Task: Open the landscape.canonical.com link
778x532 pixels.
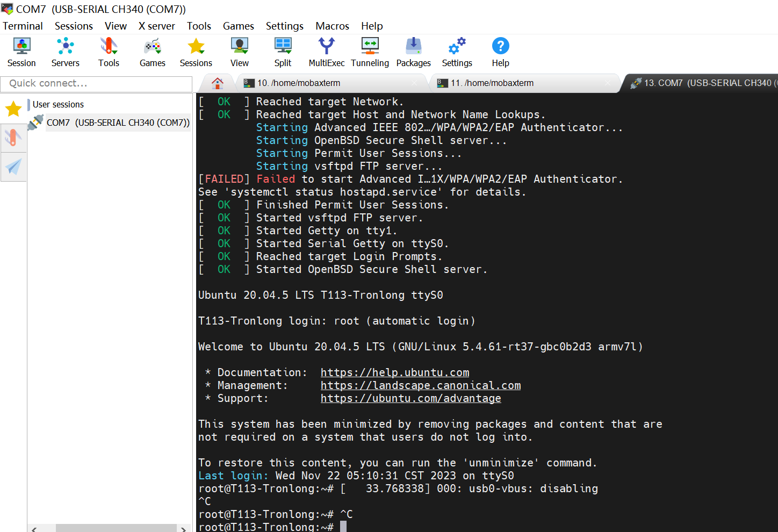Action: (420, 385)
